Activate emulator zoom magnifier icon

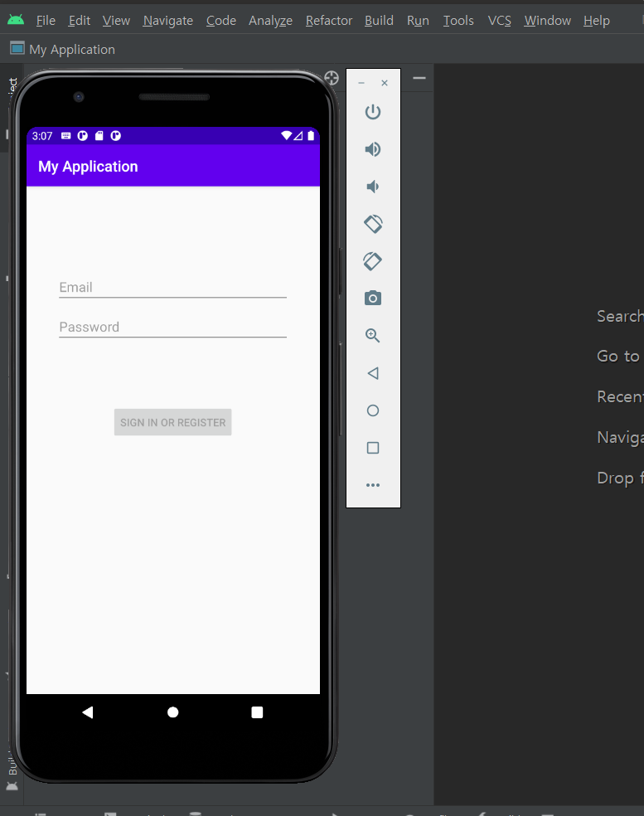pos(372,336)
